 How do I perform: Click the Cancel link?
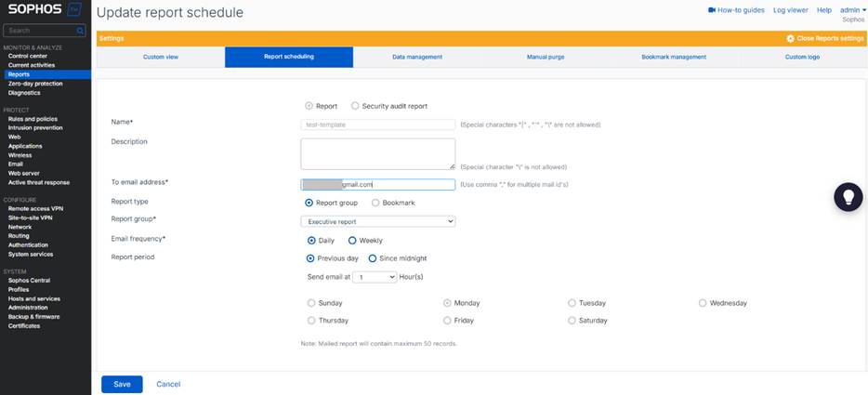tap(168, 384)
